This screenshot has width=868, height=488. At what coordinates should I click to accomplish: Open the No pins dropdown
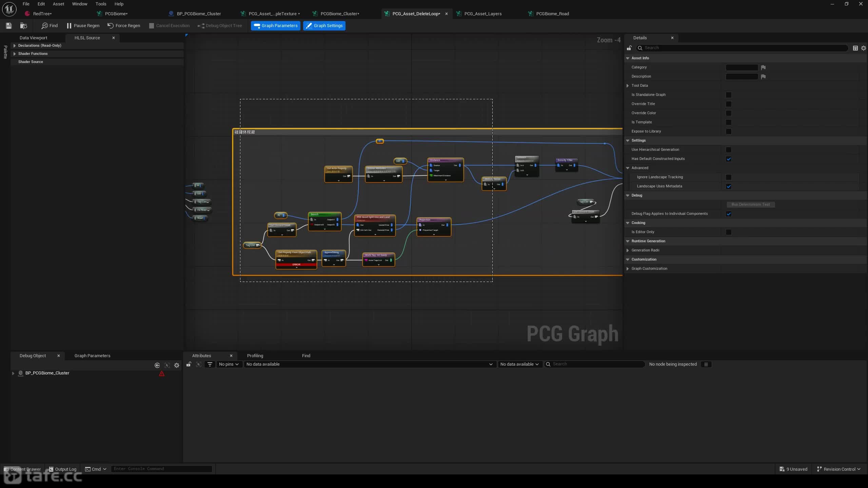229,364
